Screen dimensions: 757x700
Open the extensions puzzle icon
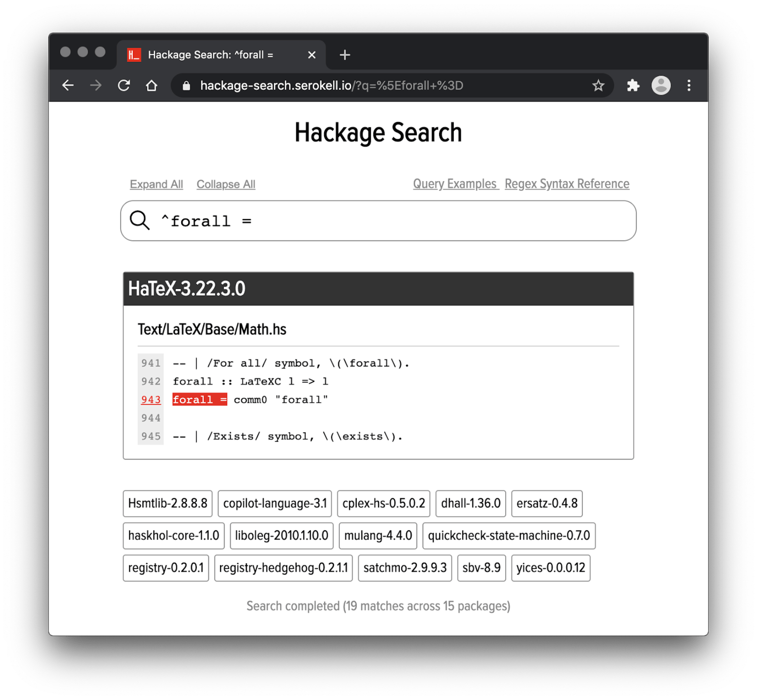click(x=633, y=86)
